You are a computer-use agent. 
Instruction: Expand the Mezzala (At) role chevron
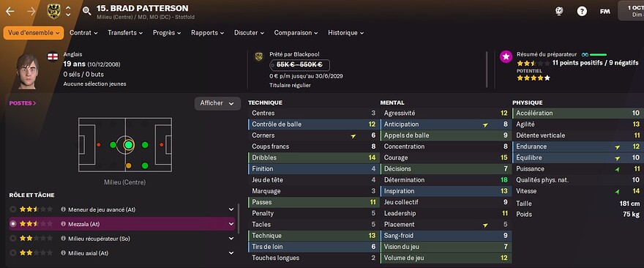[231, 224]
